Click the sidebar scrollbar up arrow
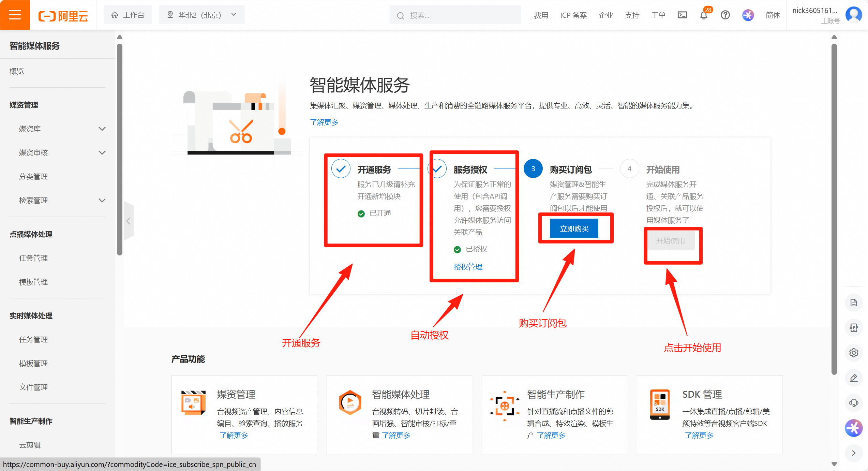 pos(119,37)
